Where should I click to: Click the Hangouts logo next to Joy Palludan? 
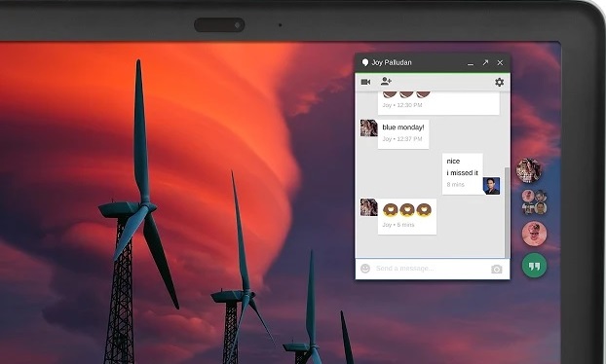coord(364,62)
